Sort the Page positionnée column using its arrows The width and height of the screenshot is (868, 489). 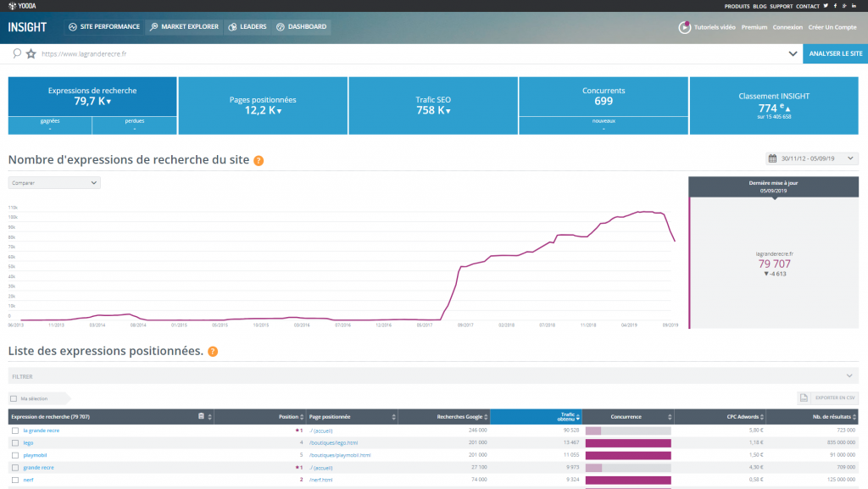(393, 416)
